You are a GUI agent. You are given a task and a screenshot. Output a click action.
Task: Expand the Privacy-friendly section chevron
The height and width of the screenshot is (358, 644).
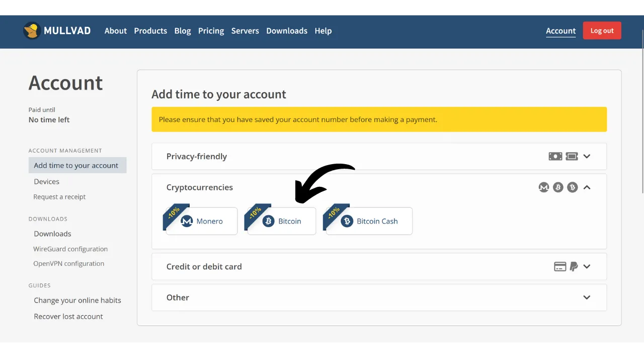587,157
